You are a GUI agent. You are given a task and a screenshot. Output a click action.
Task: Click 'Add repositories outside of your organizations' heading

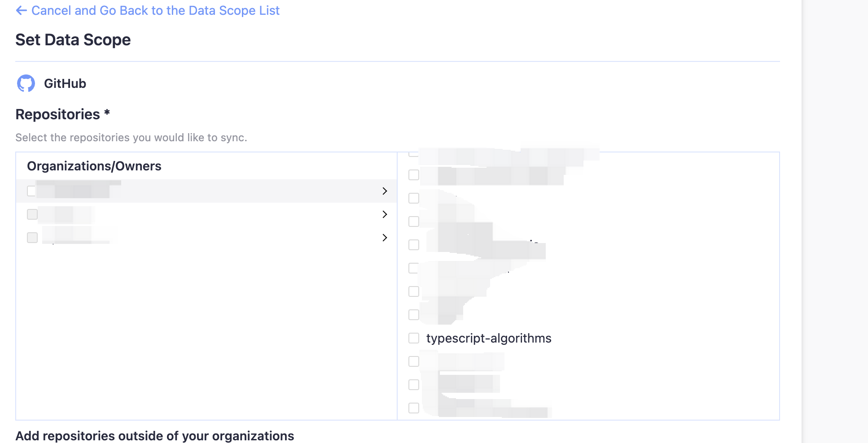pyautogui.click(x=155, y=436)
